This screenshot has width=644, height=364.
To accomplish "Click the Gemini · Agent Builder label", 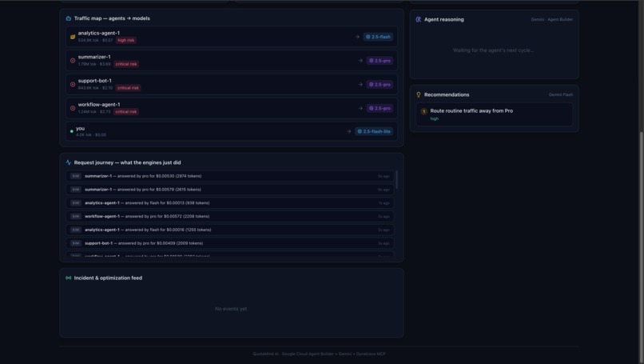I will 551,19.
